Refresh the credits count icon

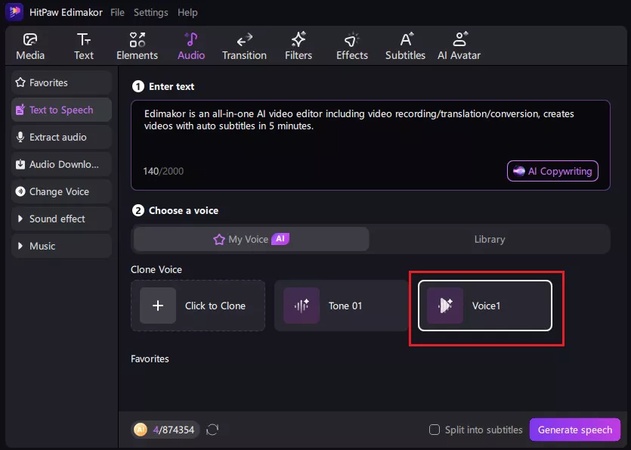212,430
